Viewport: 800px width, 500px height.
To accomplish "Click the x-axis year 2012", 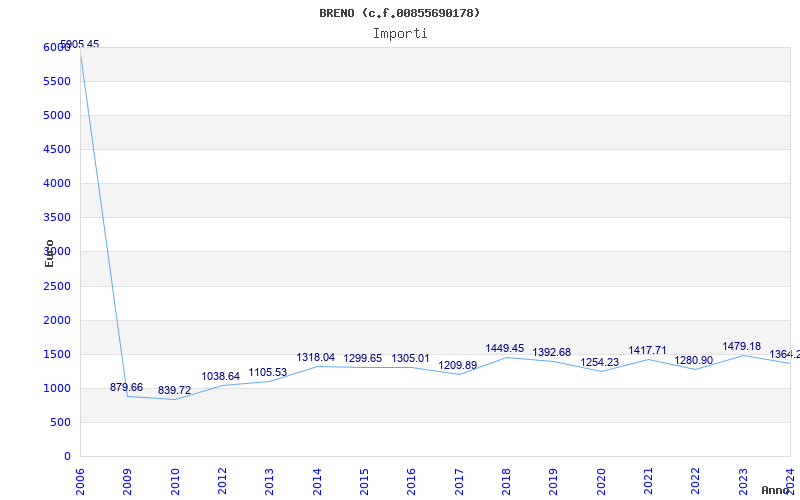I will coord(222,482).
